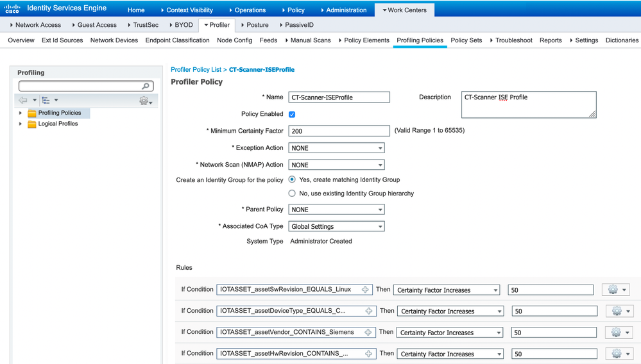Open Reports page
This screenshot has height=364, width=641.
pyautogui.click(x=551, y=40)
